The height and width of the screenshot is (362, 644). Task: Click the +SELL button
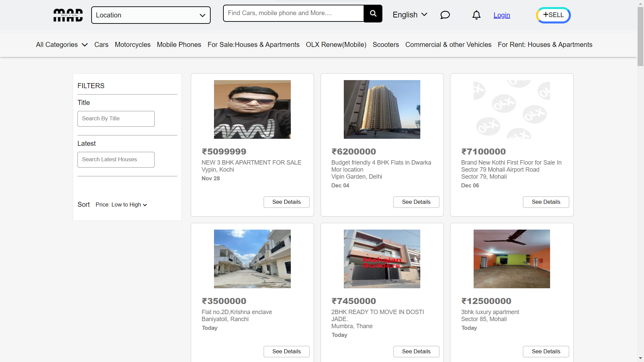click(553, 15)
